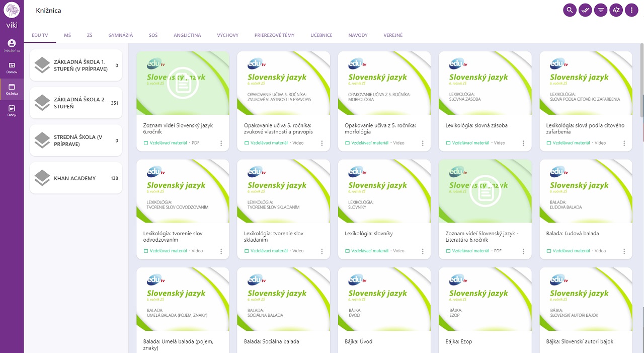Open Úlohy in the sidebar

click(x=12, y=111)
